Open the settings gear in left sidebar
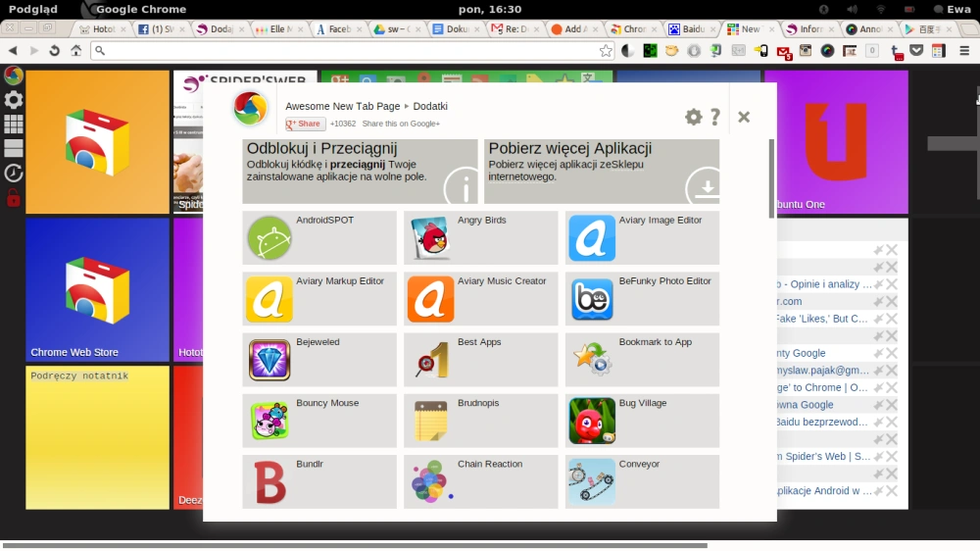 click(x=13, y=99)
